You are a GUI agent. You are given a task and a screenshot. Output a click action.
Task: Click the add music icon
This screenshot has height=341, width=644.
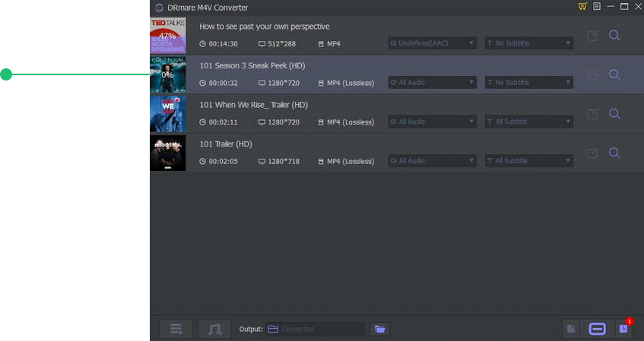click(x=214, y=329)
